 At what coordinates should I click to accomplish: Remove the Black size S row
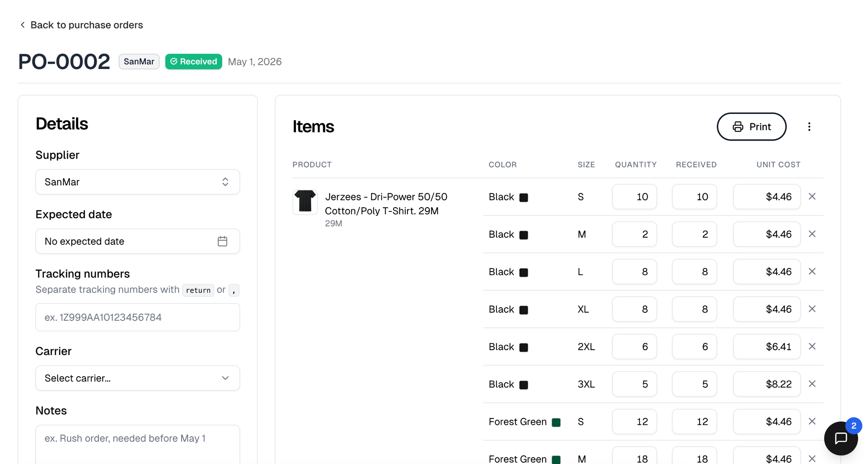click(812, 196)
